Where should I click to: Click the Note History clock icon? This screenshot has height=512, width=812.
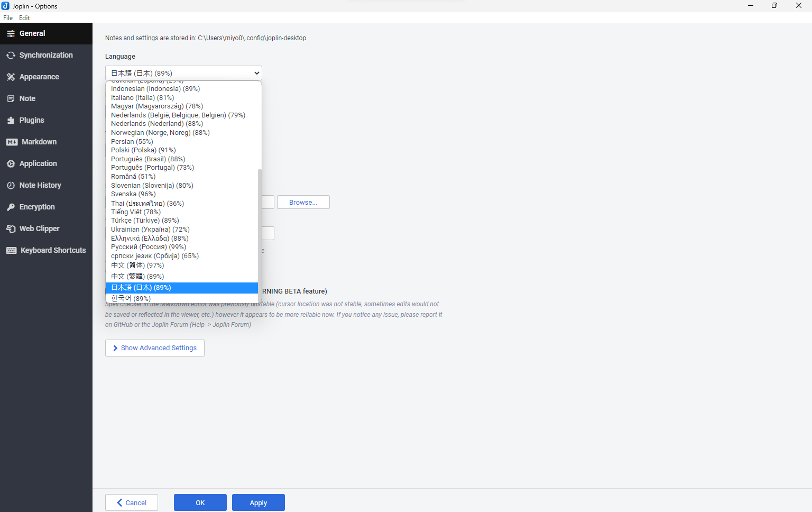tap(11, 186)
